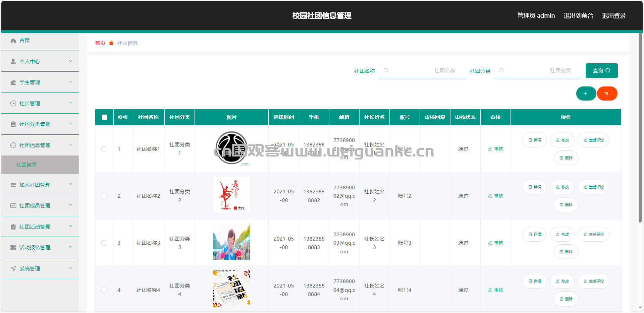Click 退出到前台 in the top bar
644x313 pixels.
(578, 16)
